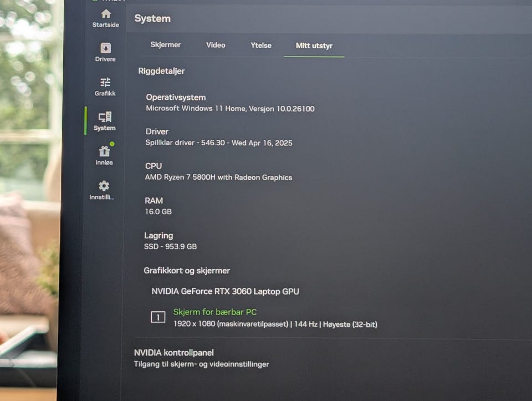Screen dimensions: 532x401
Task: Switch to the Skjermer tab
Action: point(166,45)
